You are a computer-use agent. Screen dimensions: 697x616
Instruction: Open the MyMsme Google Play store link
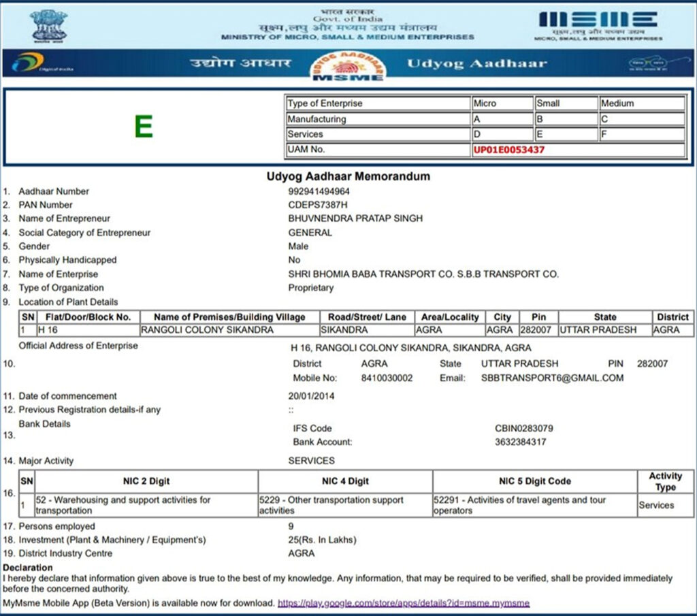tap(404, 603)
